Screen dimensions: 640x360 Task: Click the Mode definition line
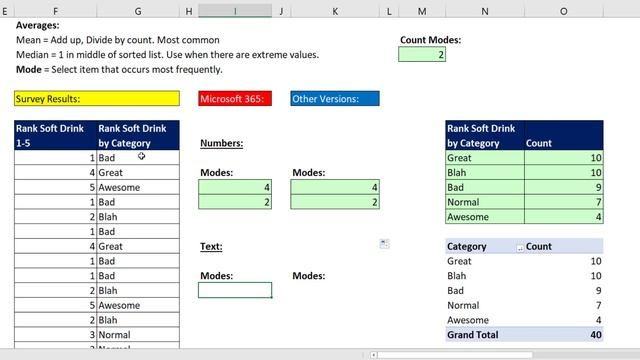tap(119, 69)
